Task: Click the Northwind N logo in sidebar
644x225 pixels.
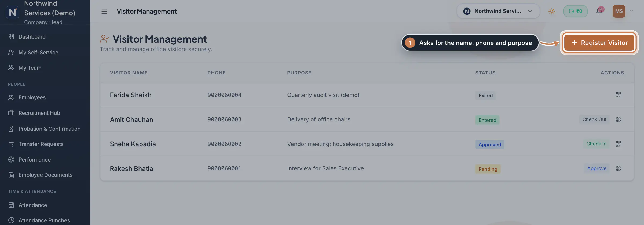Action: click(x=12, y=12)
